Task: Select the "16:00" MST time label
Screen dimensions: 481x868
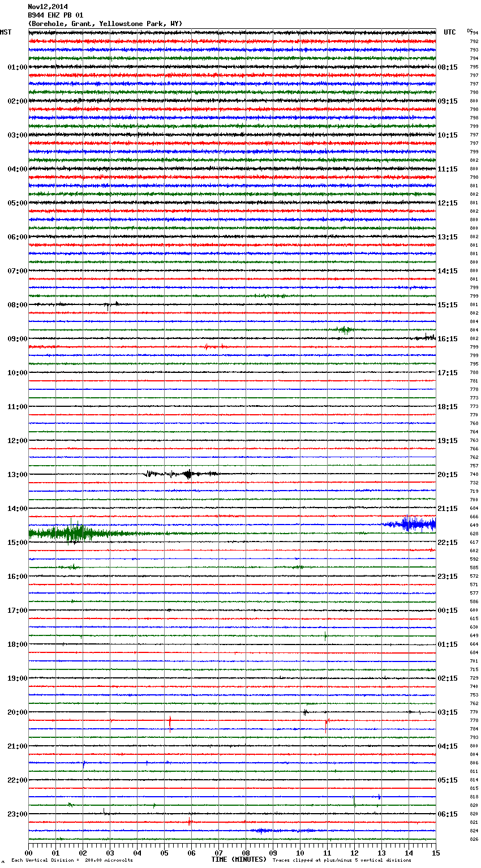Action: [x=18, y=577]
